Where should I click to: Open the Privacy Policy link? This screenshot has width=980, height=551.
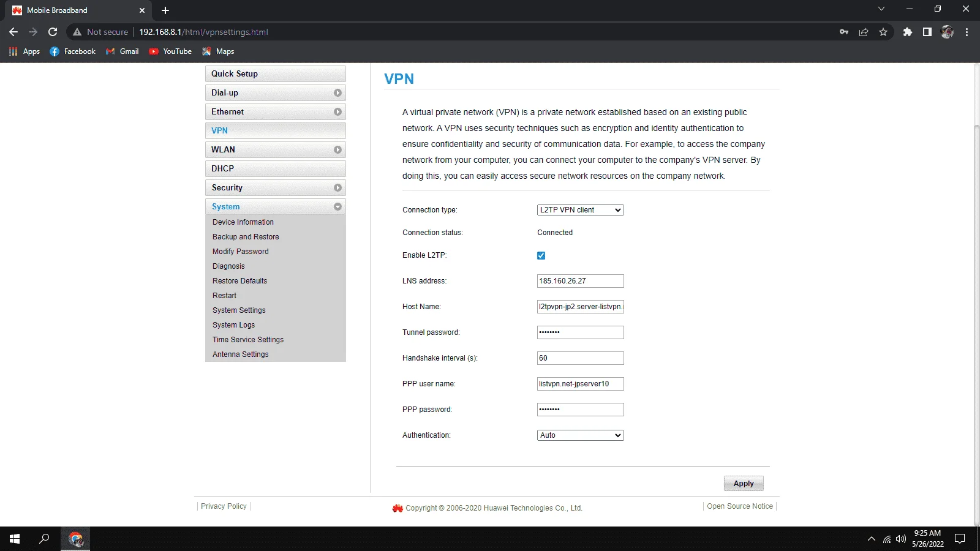pos(224,506)
